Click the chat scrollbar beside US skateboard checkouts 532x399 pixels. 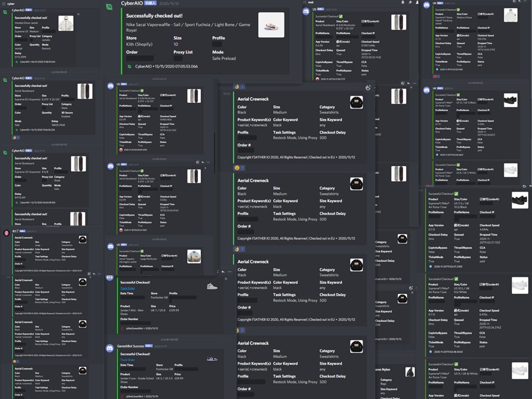pyautogui.click(x=215, y=153)
